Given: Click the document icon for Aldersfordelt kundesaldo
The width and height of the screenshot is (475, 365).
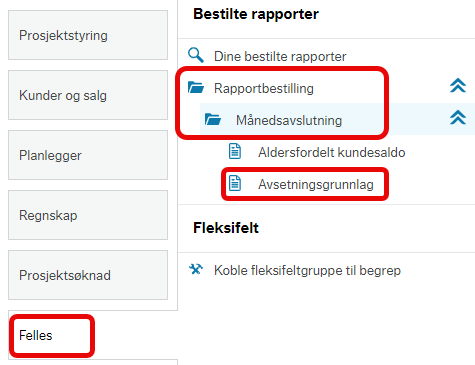Looking at the screenshot, I should (x=235, y=151).
